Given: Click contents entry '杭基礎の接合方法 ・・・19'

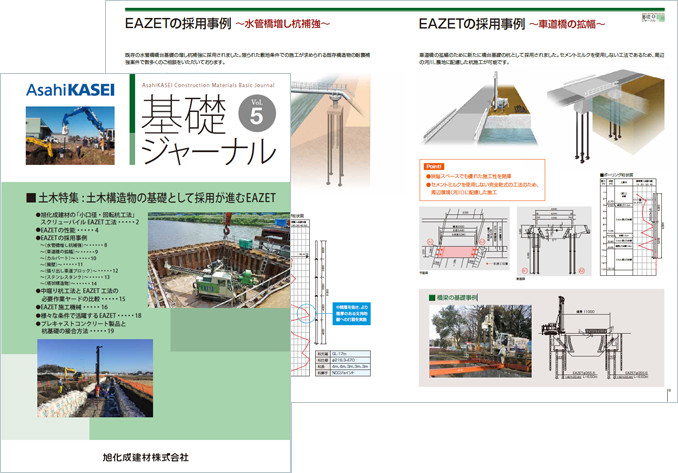Looking at the screenshot, I should click(x=78, y=331).
